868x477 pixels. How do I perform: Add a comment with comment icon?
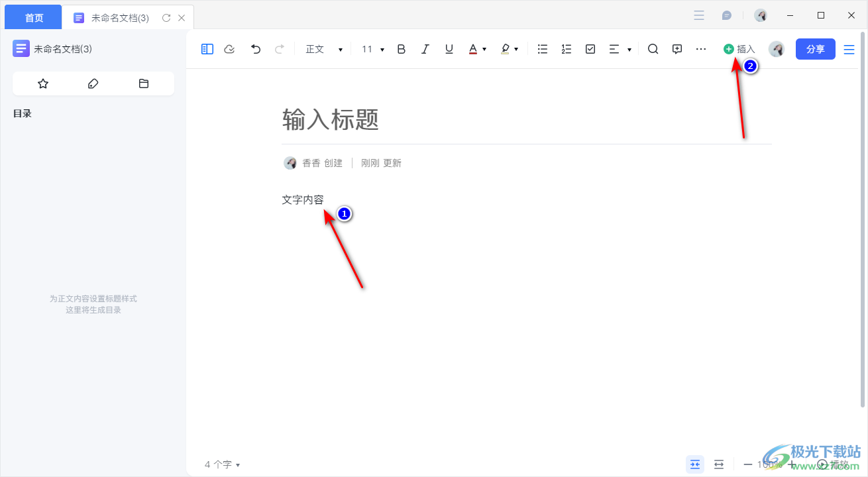(677, 49)
